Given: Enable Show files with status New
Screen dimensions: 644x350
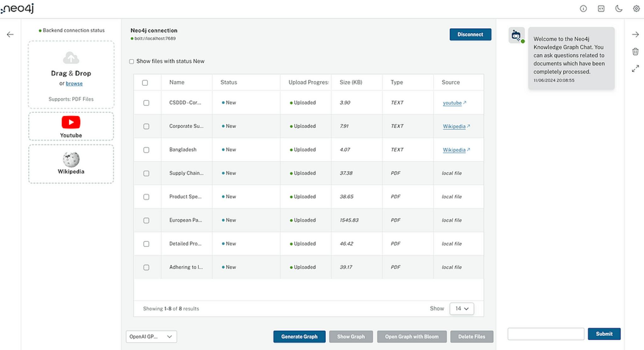Looking at the screenshot, I should [x=132, y=61].
